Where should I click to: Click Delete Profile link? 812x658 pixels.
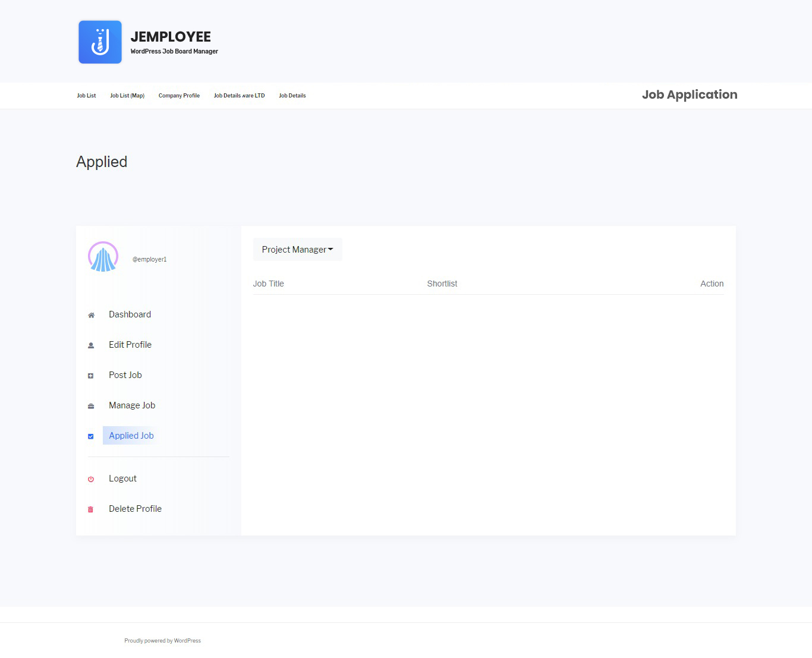(x=135, y=509)
